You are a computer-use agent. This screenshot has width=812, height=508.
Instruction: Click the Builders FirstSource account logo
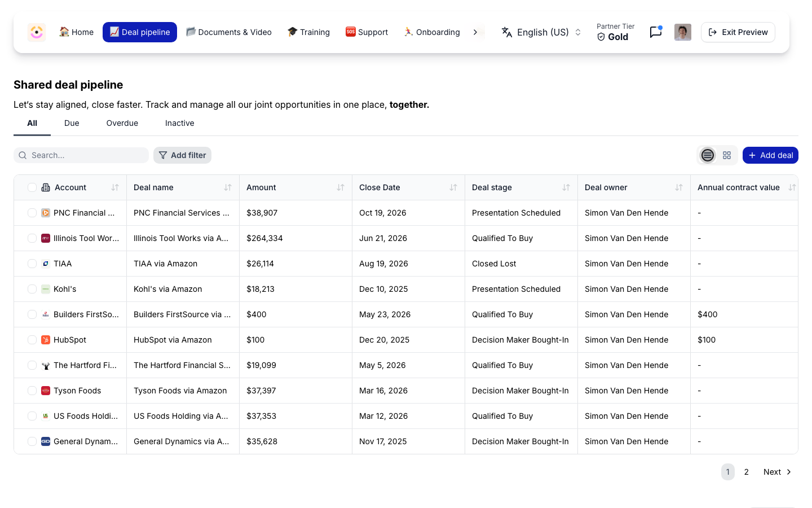coord(46,314)
